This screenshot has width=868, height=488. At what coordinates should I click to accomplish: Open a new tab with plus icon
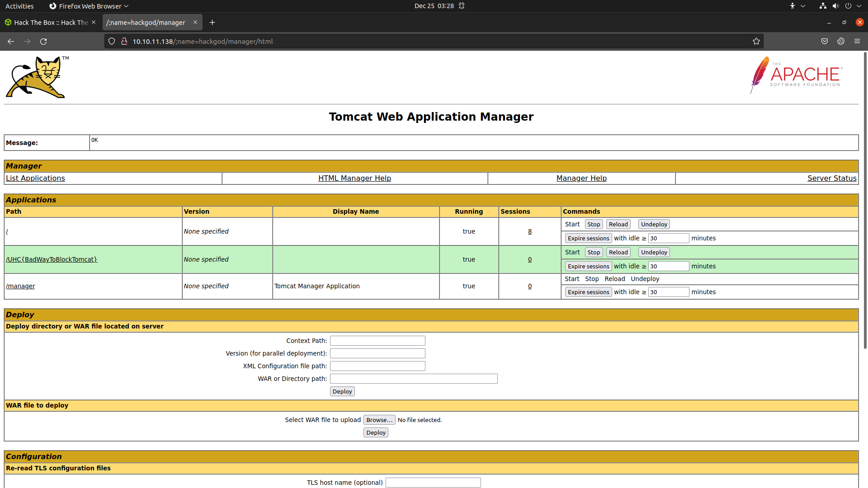coord(212,22)
